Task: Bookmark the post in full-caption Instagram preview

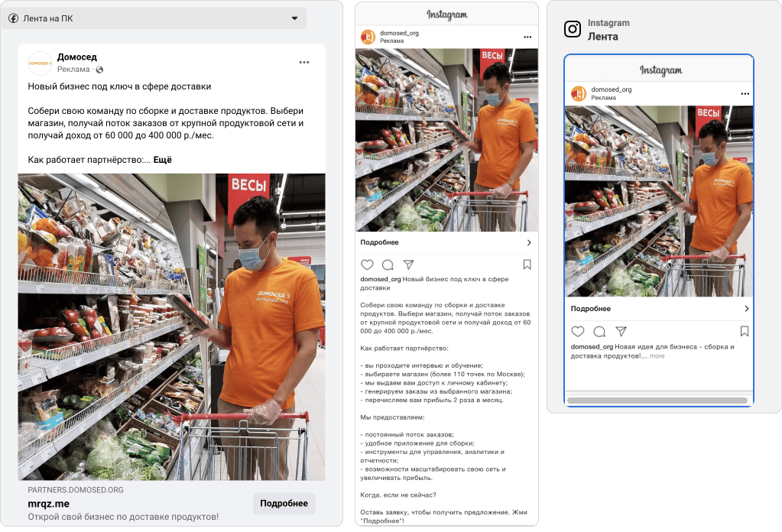Action: [527, 264]
